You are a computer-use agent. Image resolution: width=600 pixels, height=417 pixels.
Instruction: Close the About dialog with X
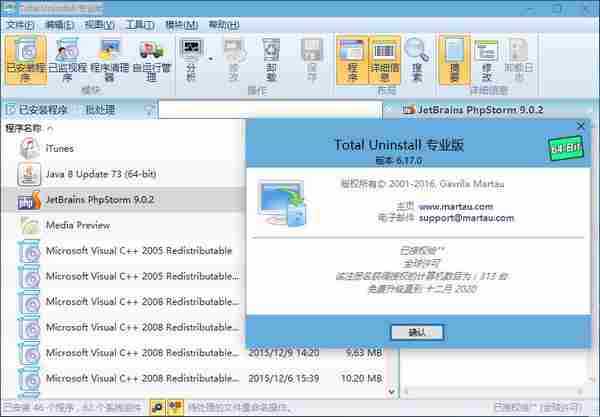(x=580, y=126)
